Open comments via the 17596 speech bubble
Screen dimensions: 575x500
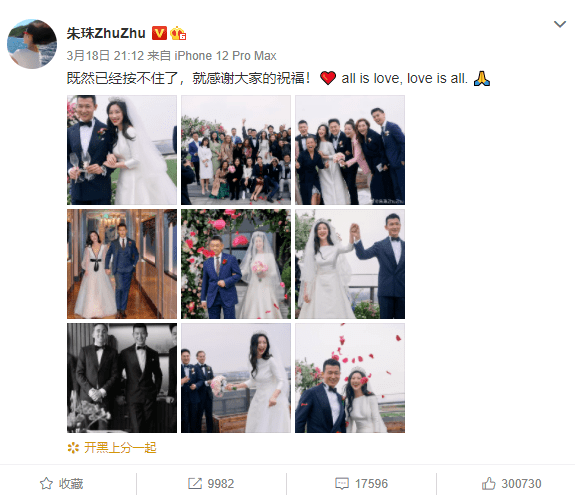click(x=342, y=483)
